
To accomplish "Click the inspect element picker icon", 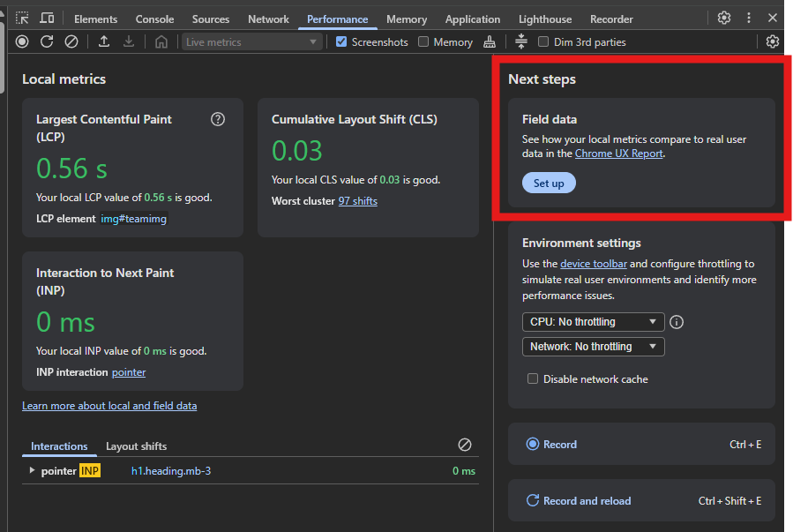I will point(22,19).
